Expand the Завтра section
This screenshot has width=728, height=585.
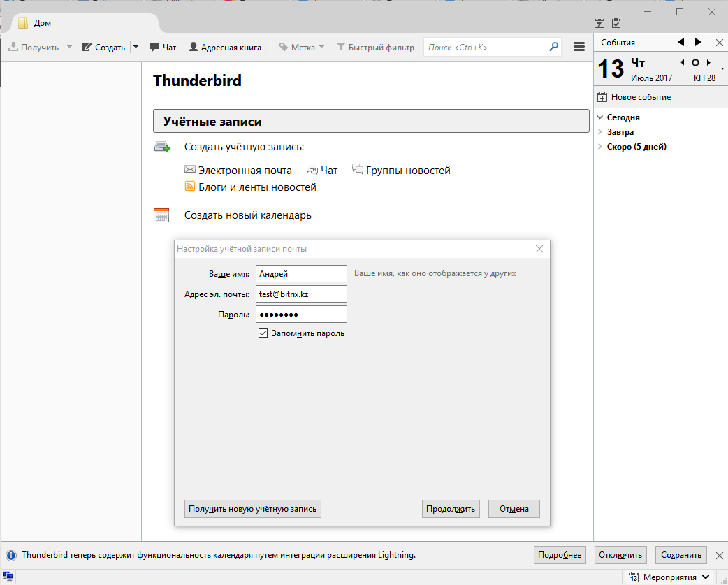click(x=600, y=132)
